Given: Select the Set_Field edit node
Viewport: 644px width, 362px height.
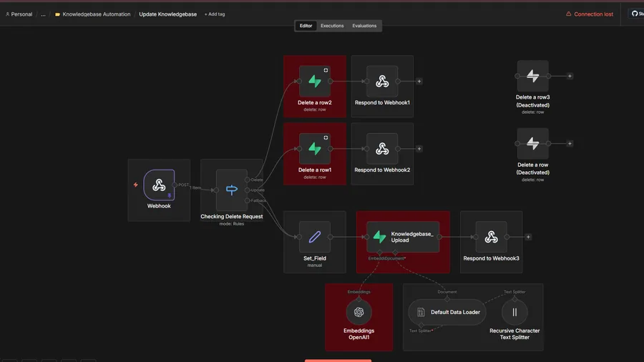Looking at the screenshot, I should pos(315,237).
